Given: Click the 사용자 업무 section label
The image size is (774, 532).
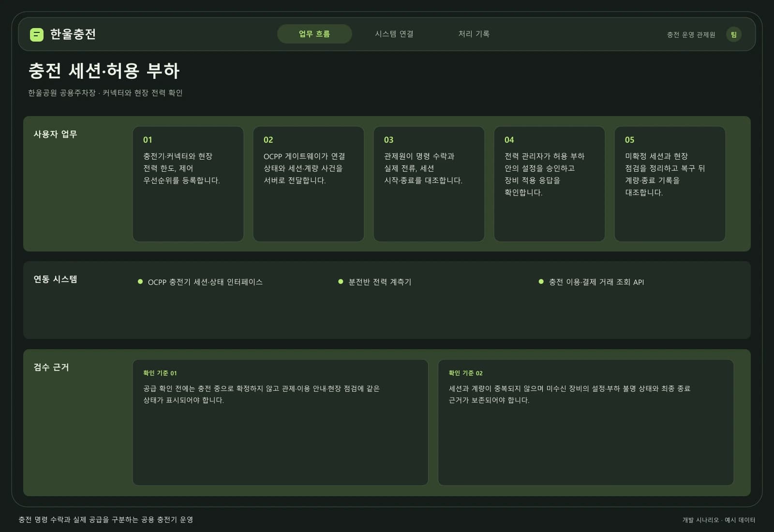Looking at the screenshot, I should pyautogui.click(x=55, y=134).
